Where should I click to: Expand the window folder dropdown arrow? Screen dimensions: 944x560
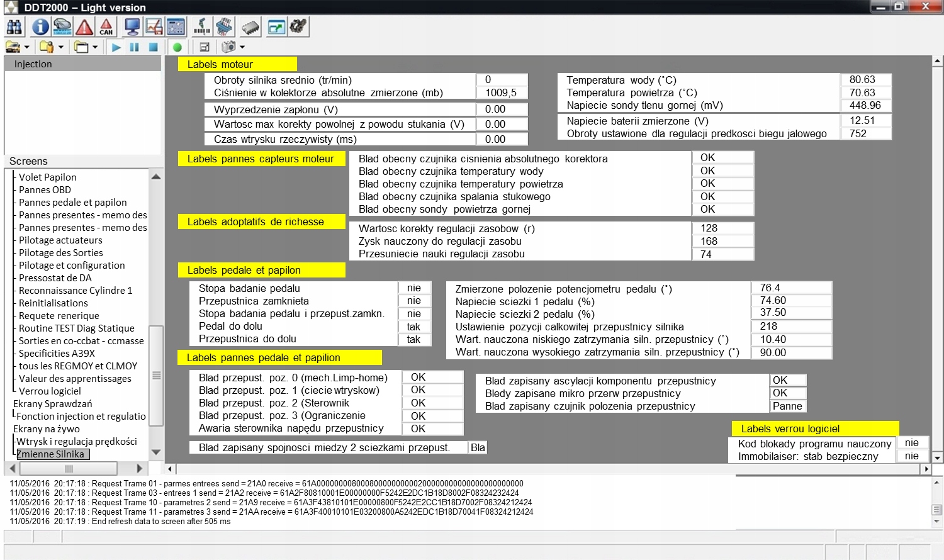(95, 47)
